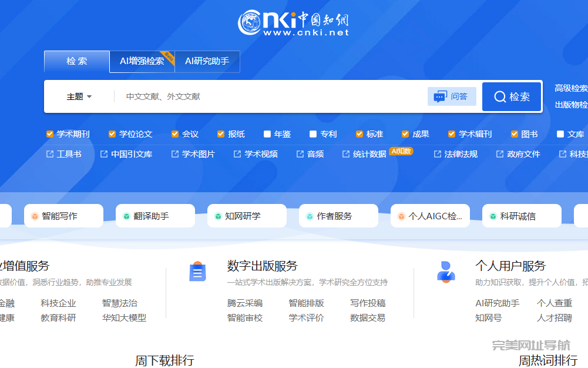Open the 个人查重 link
Viewport: 588px width, 368px height.
tap(555, 303)
